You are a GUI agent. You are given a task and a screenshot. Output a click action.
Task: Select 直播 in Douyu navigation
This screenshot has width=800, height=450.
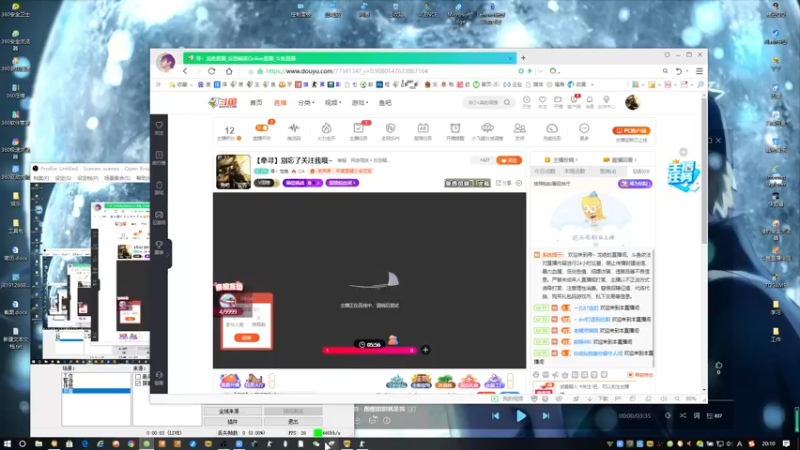[280, 103]
